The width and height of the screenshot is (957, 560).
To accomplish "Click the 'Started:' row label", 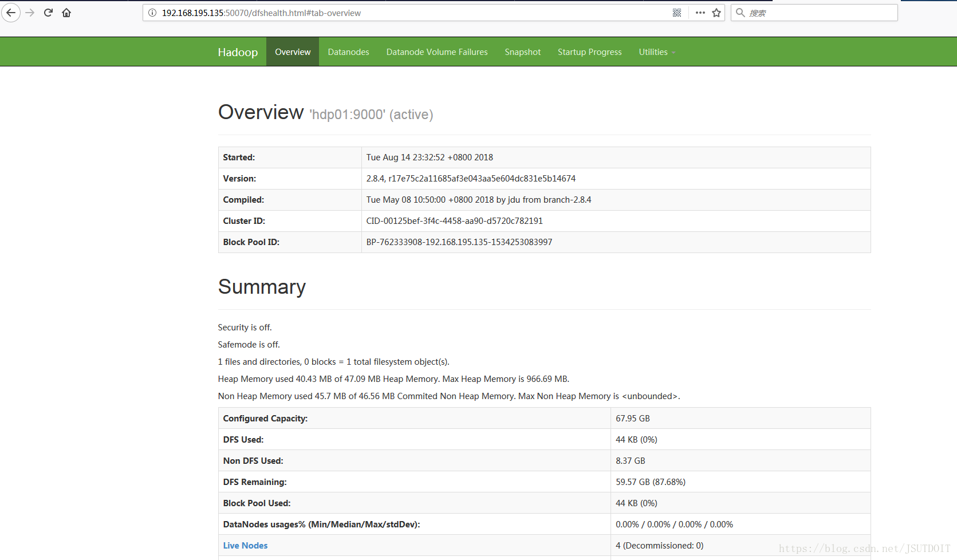I will [x=239, y=157].
